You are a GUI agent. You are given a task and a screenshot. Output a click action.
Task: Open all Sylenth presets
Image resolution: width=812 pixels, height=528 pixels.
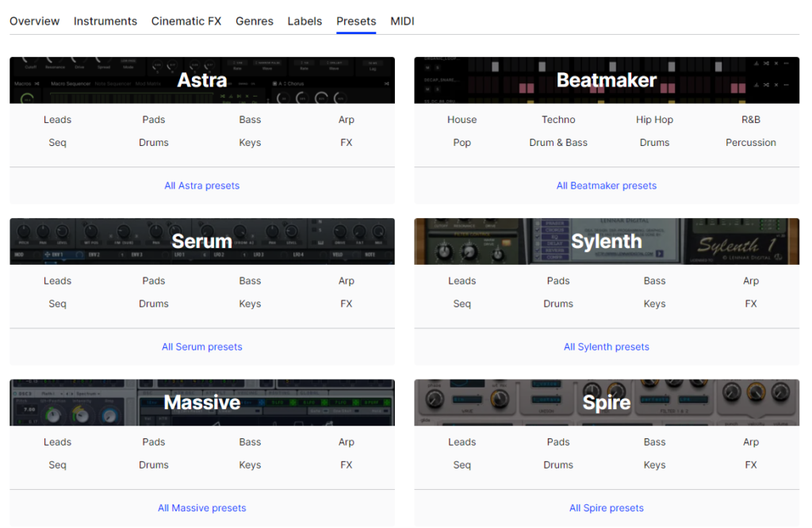(x=607, y=346)
